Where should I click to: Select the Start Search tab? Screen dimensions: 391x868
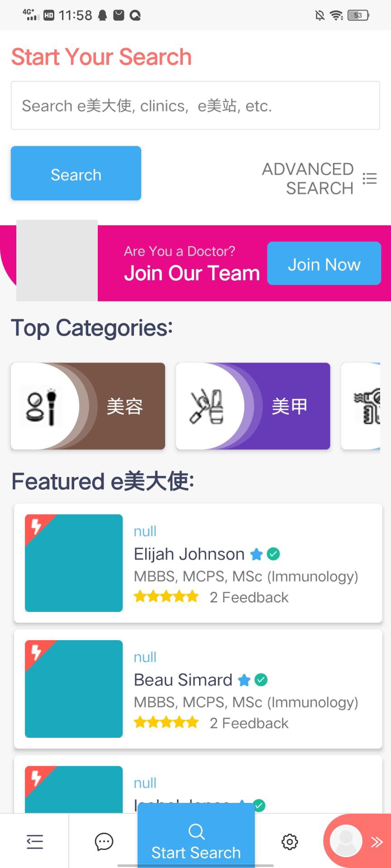click(196, 841)
